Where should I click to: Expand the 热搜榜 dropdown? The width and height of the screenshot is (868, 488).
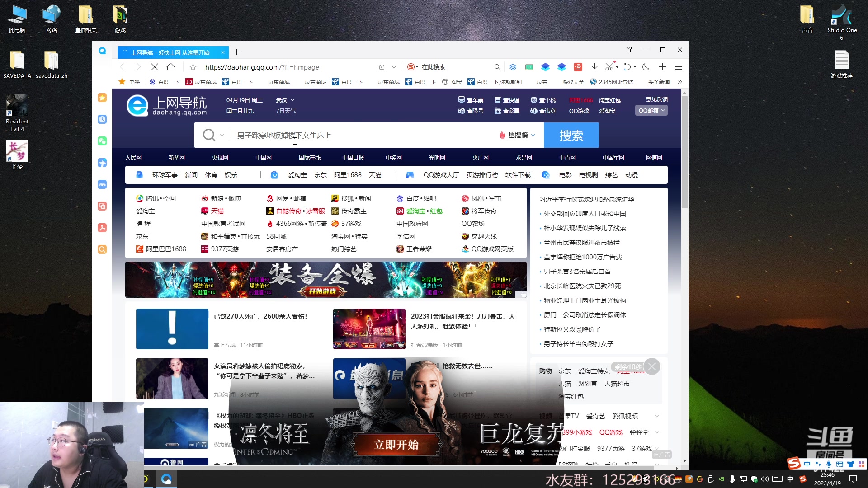tap(518, 135)
